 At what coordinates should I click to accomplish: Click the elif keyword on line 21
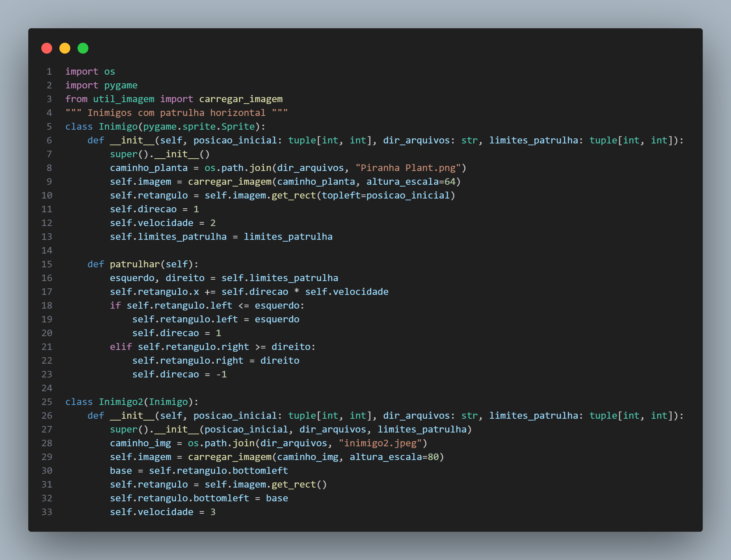[121, 347]
